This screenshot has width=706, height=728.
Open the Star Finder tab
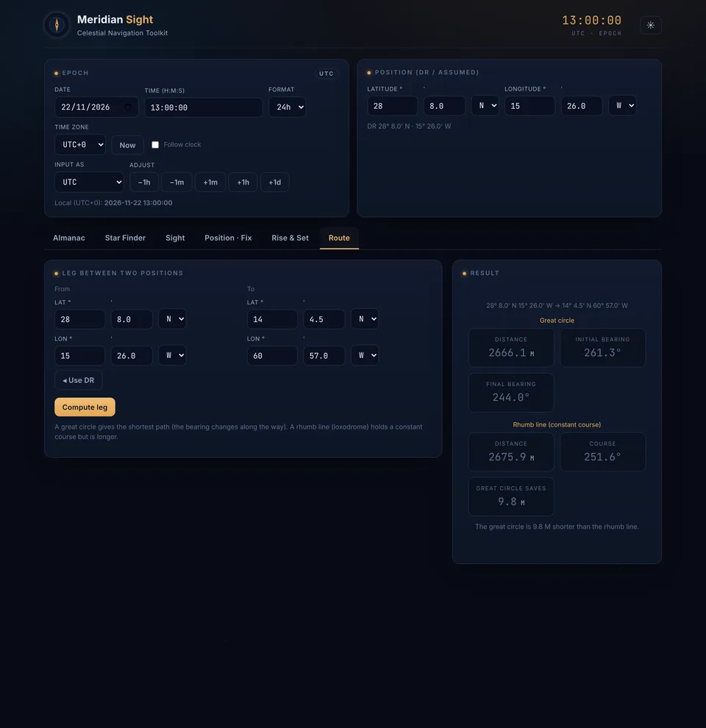tap(125, 238)
